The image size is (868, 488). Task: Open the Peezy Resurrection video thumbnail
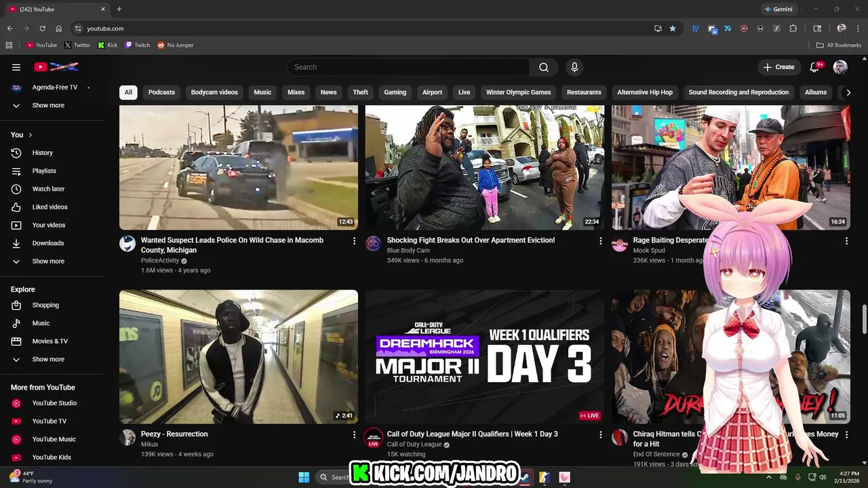click(x=239, y=357)
